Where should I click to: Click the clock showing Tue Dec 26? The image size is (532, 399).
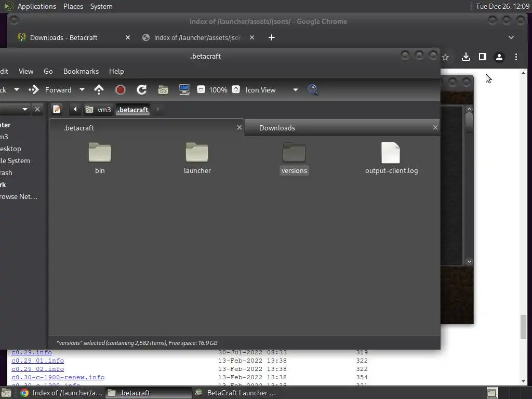tap(502, 6)
